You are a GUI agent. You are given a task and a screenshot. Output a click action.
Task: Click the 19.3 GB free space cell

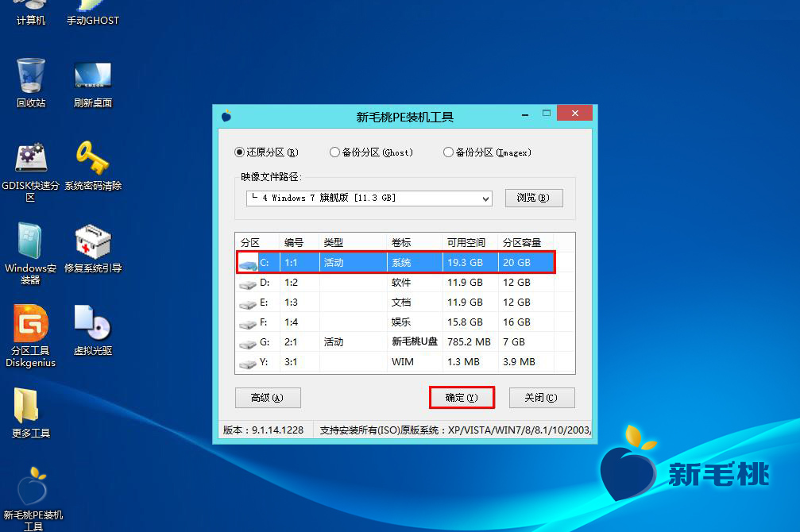click(x=465, y=263)
